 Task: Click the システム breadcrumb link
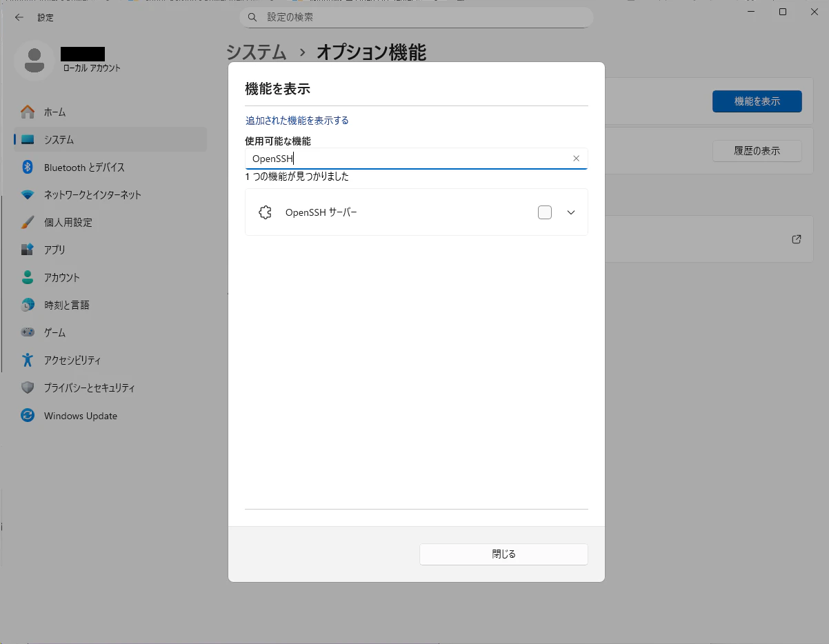point(257,52)
